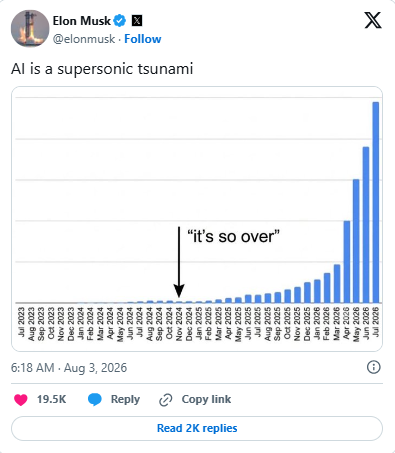This screenshot has width=395, height=453.
Task: Click the tweet text "AI is a supersonic tsunami"
Action: click(102, 69)
